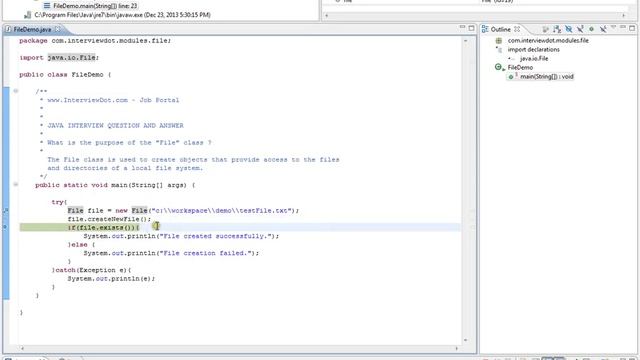Toggle alphabetical Sort in Outline toolbar
Viewport: 640px width, 360px height.
pyautogui.click(x=557, y=29)
